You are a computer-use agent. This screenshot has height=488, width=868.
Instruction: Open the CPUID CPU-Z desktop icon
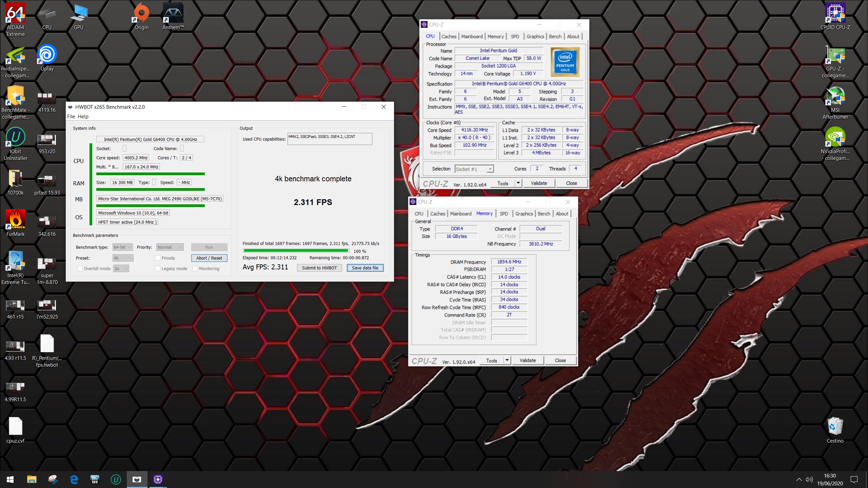pos(835,17)
